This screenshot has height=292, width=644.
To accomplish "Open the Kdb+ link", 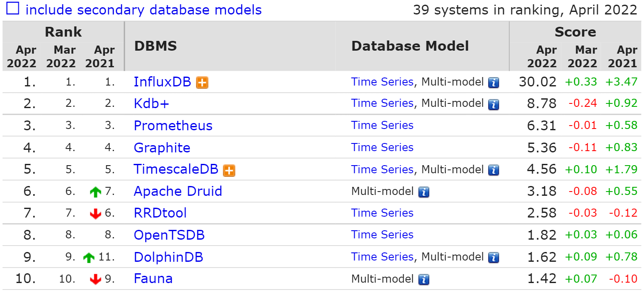I will 151,103.
